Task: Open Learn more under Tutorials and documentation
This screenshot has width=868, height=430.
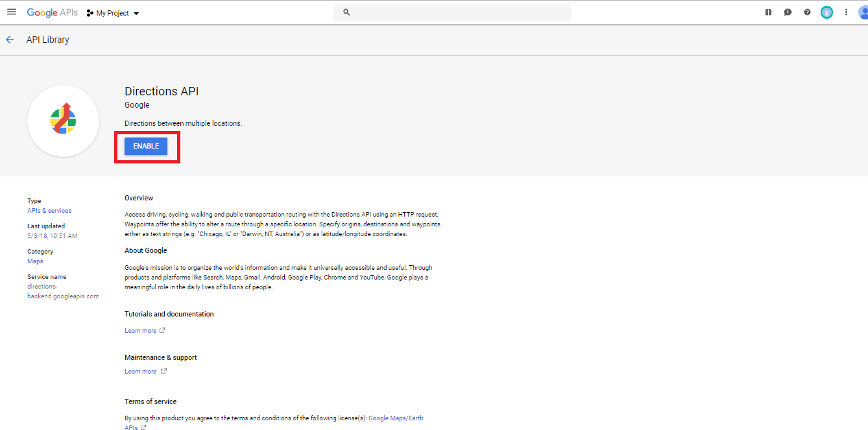Action: tap(141, 331)
